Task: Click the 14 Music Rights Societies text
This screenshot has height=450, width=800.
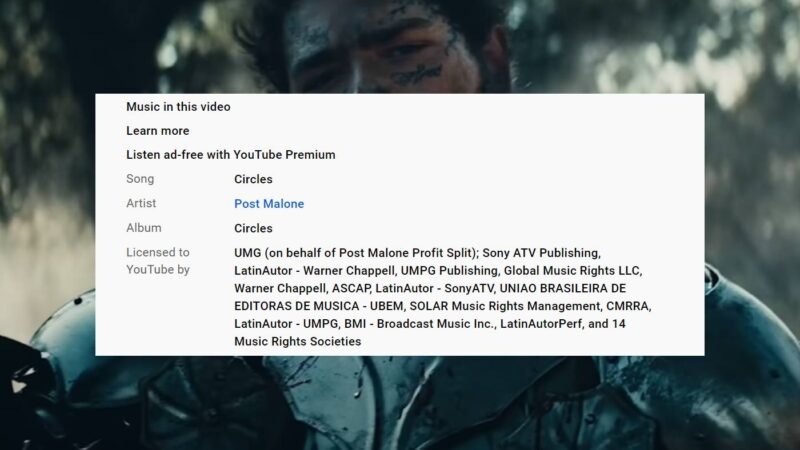Action: coord(297,341)
